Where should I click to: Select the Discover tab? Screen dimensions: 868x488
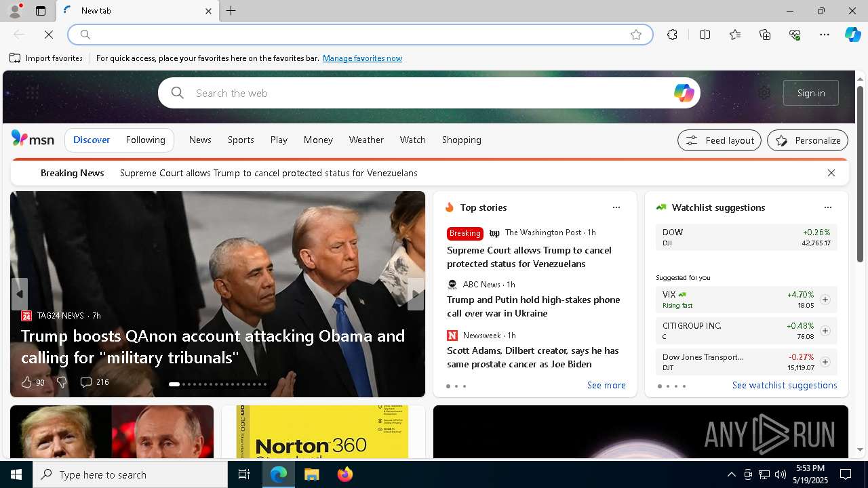pos(92,140)
